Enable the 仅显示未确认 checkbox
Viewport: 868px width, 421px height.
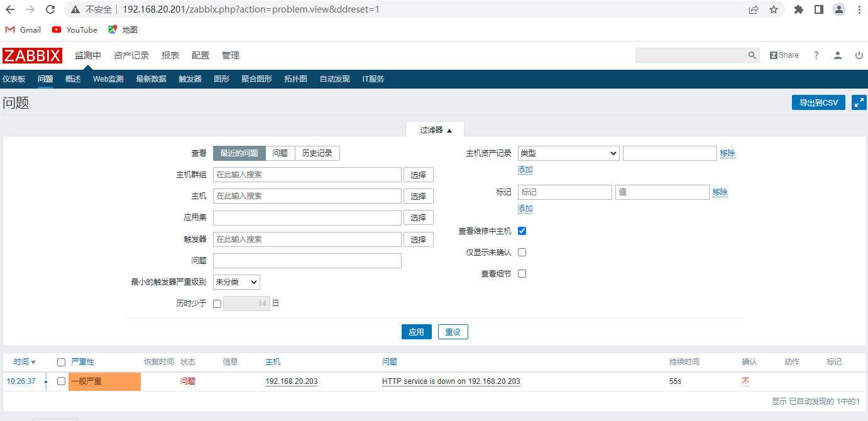coord(522,253)
